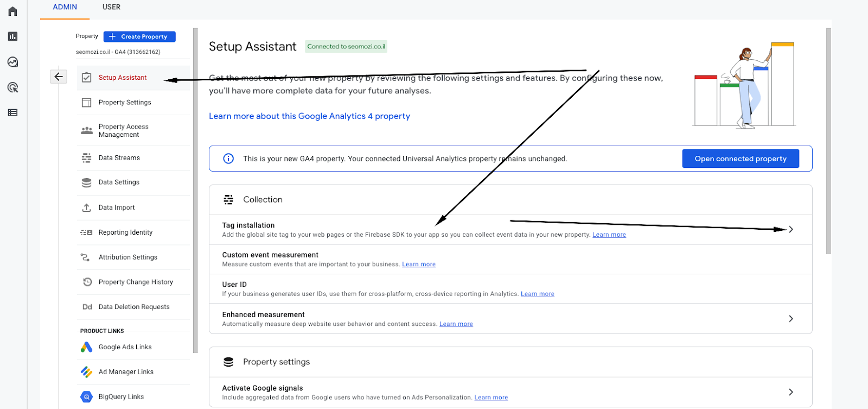Click the Data Deletion Requests Dd icon
868x409 pixels.
(x=87, y=307)
